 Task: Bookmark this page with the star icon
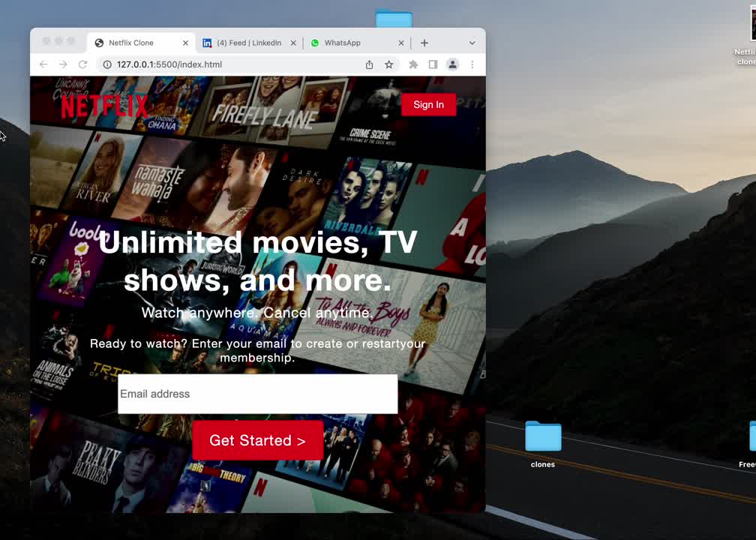[x=388, y=64]
